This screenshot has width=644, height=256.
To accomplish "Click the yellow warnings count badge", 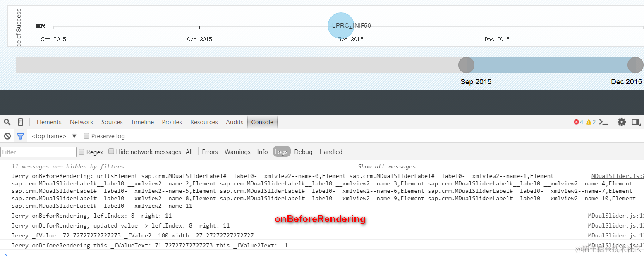I will [x=591, y=122].
